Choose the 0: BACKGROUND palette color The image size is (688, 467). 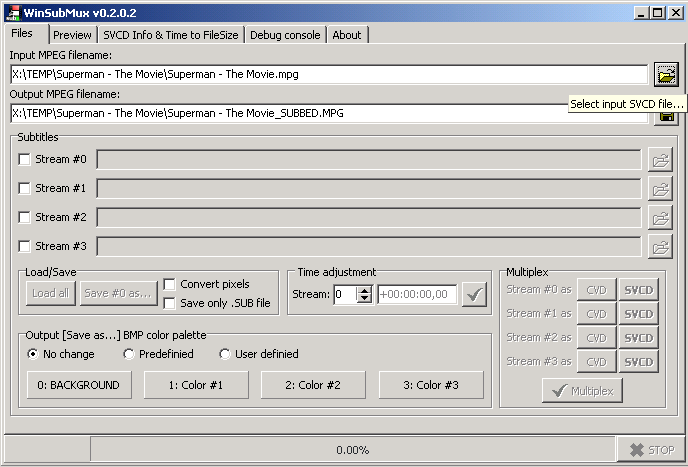pyautogui.click(x=78, y=385)
